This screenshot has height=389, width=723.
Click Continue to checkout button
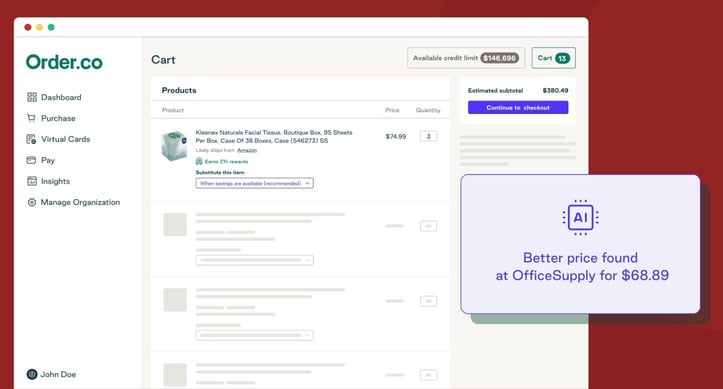[x=518, y=107]
